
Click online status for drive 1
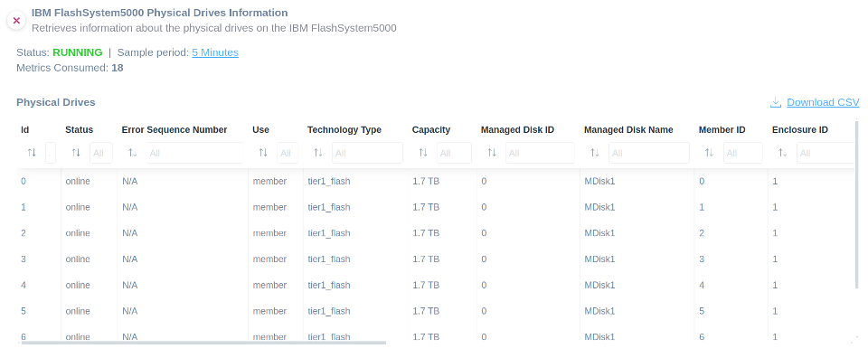click(x=78, y=207)
